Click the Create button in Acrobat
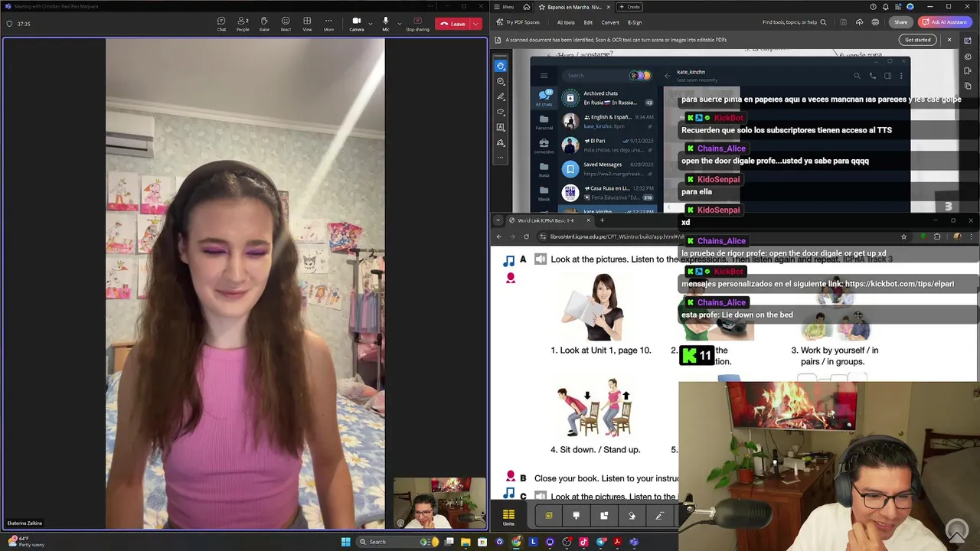 [631, 7]
